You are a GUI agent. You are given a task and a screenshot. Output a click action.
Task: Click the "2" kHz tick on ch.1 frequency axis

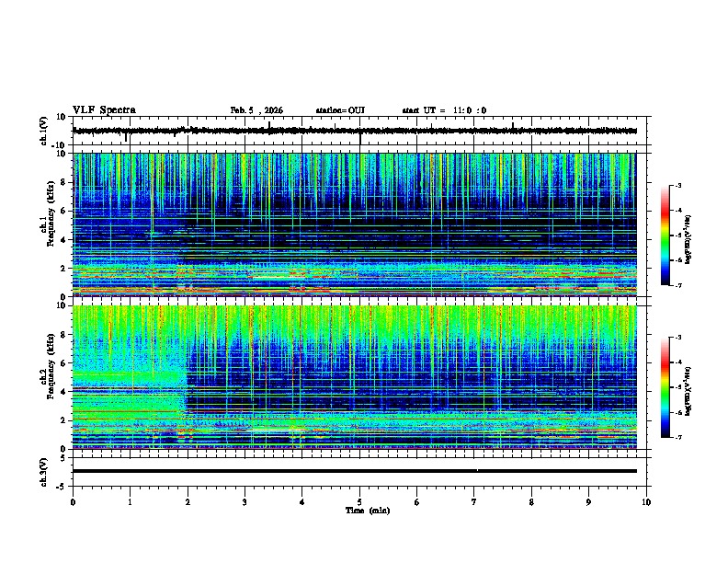(x=63, y=269)
